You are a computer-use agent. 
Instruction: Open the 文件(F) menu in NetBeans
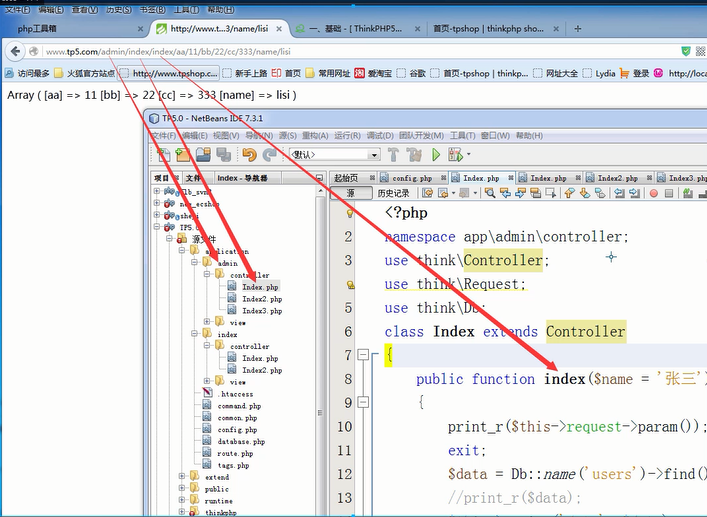coord(164,136)
